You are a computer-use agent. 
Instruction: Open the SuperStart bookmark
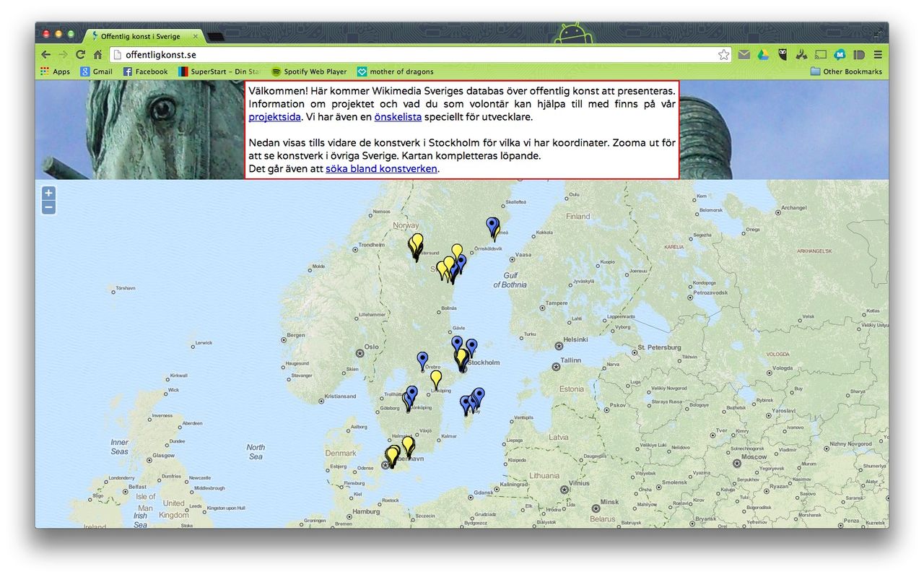click(219, 71)
